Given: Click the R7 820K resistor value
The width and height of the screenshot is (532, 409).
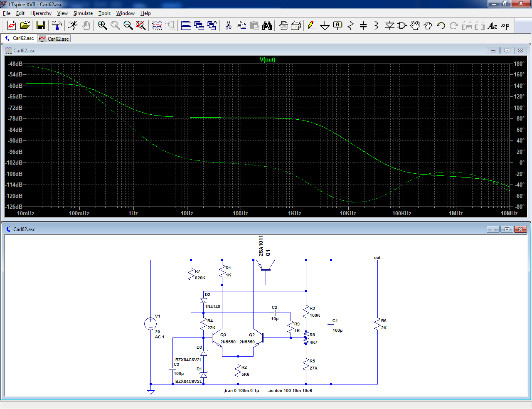Looking at the screenshot, I should tap(200, 278).
